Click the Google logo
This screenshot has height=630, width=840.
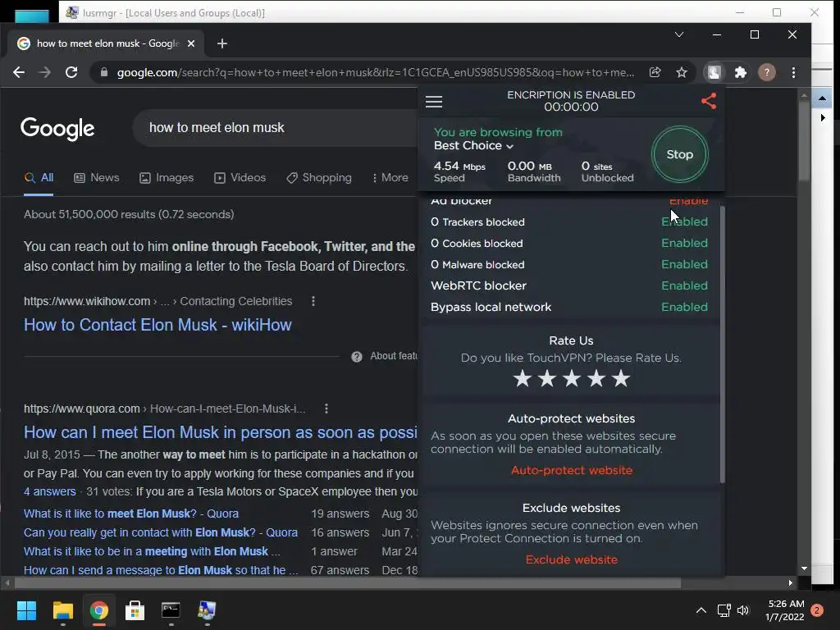coord(57,129)
